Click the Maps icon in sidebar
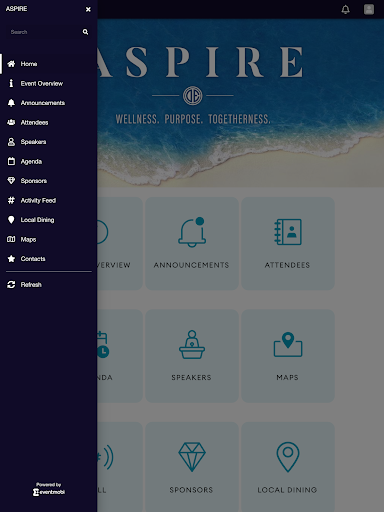Viewport: 384px width, 512px height. click(11, 239)
